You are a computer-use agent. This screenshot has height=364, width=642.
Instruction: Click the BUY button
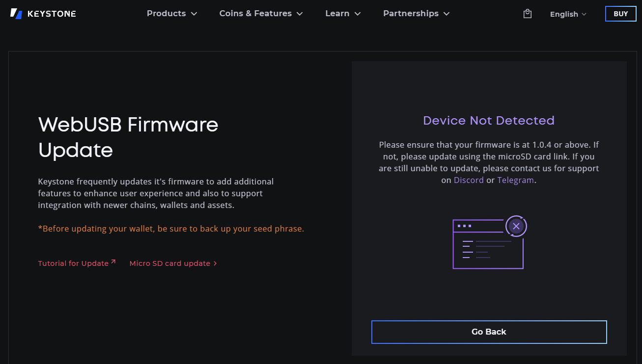tap(621, 14)
